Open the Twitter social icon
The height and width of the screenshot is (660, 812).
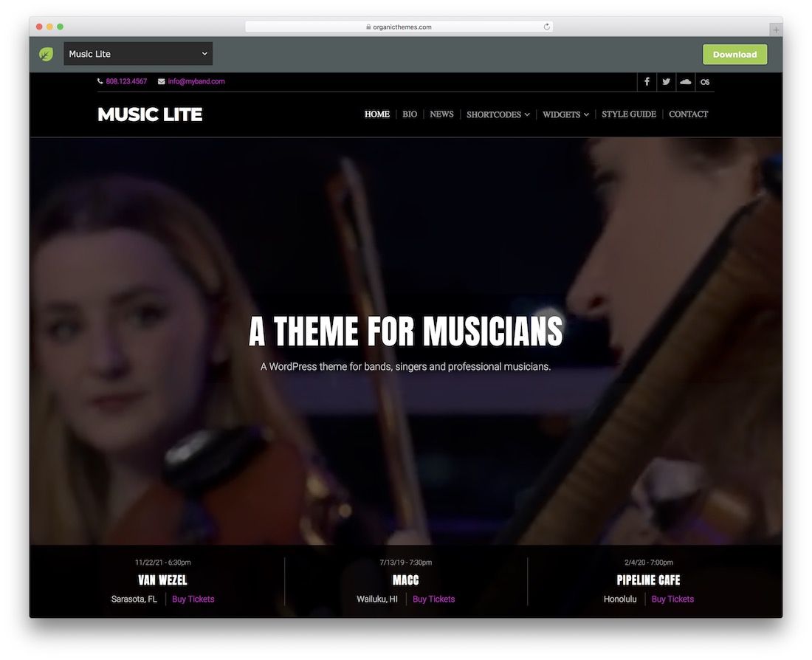point(666,82)
